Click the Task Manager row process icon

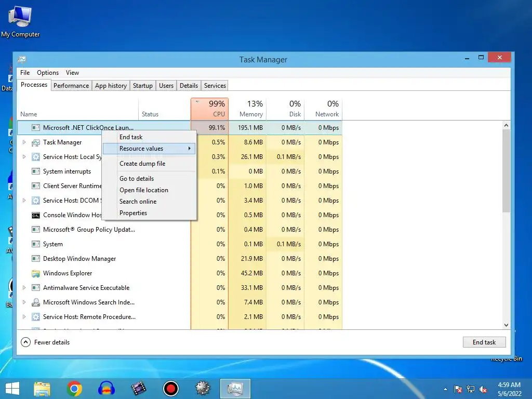36,142
